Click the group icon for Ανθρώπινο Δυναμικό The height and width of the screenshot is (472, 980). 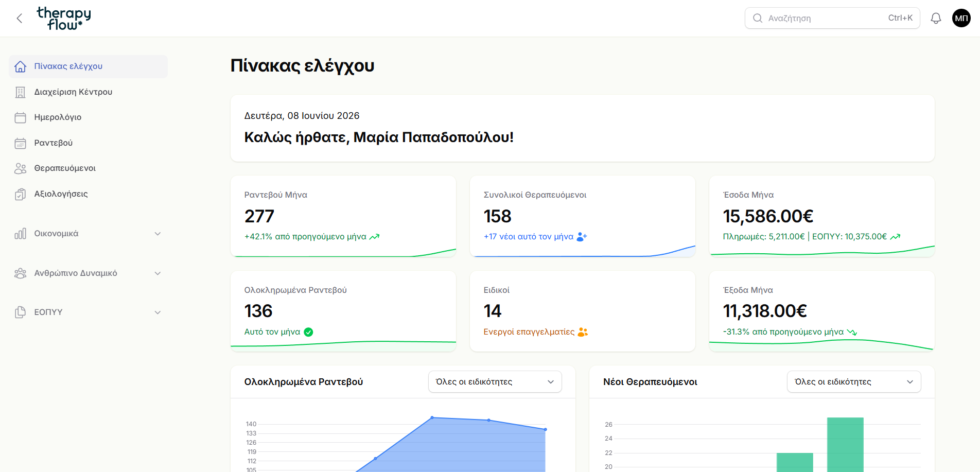point(21,273)
